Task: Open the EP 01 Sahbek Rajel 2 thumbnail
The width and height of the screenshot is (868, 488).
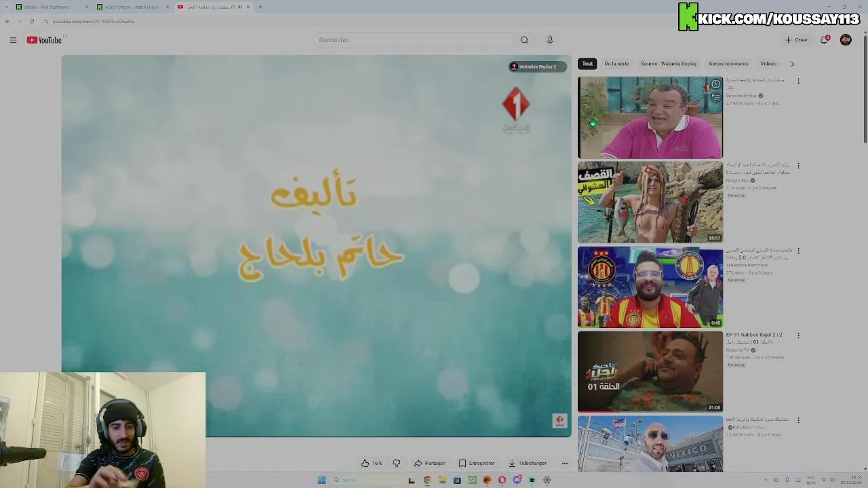Action: [x=650, y=371]
